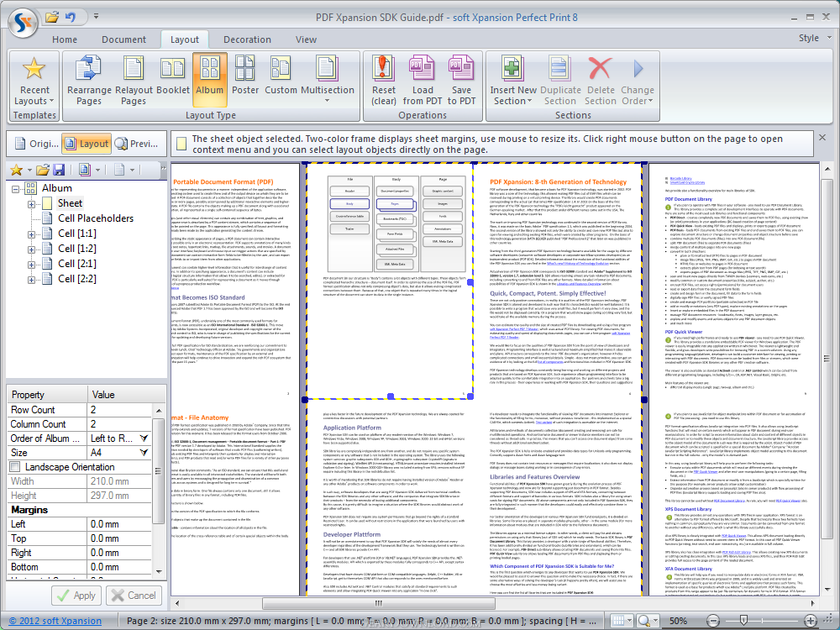840x630 pixels.
Task: Open the Home ribbon tab
Action: pyautogui.click(x=65, y=39)
